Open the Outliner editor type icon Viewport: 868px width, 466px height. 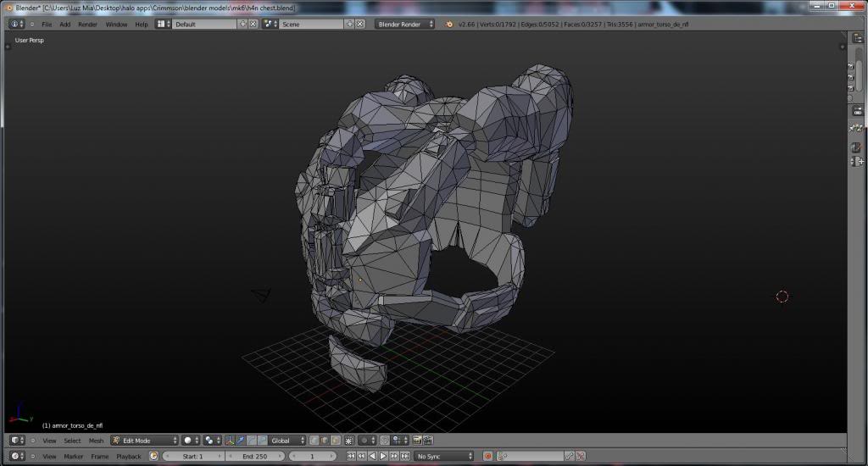[x=858, y=38]
